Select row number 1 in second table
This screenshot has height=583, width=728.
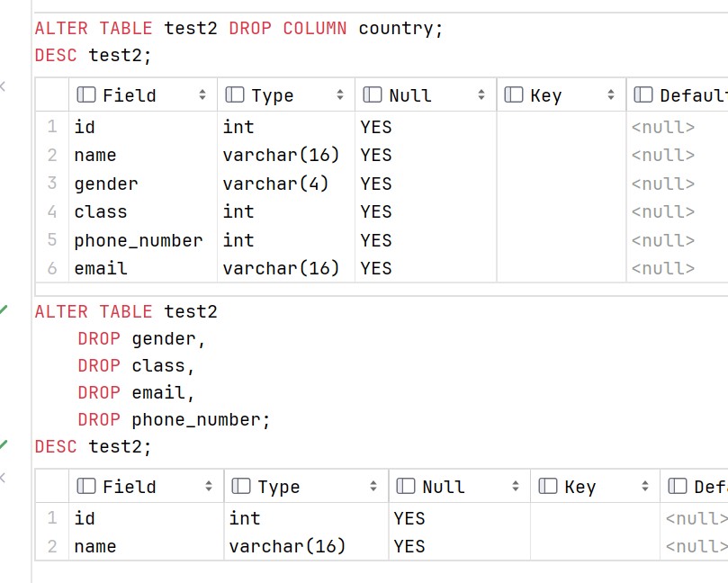click(x=52, y=517)
